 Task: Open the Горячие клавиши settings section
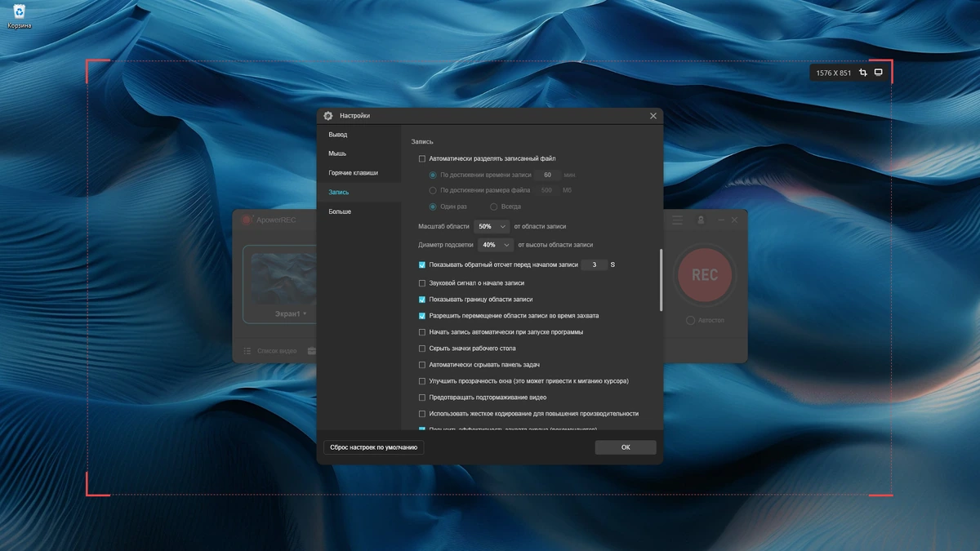[353, 173]
